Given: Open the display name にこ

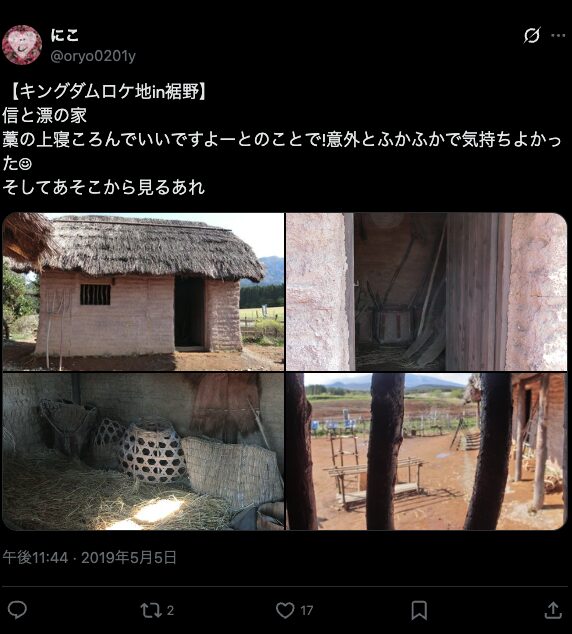Looking at the screenshot, I should pyautogui.click(x=65, y=35).
